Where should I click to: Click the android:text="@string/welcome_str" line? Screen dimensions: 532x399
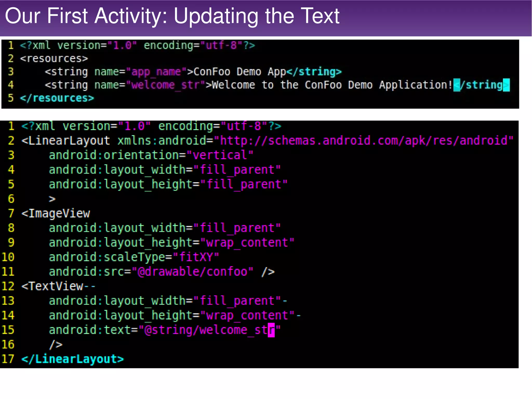click(x=165, y=330)
